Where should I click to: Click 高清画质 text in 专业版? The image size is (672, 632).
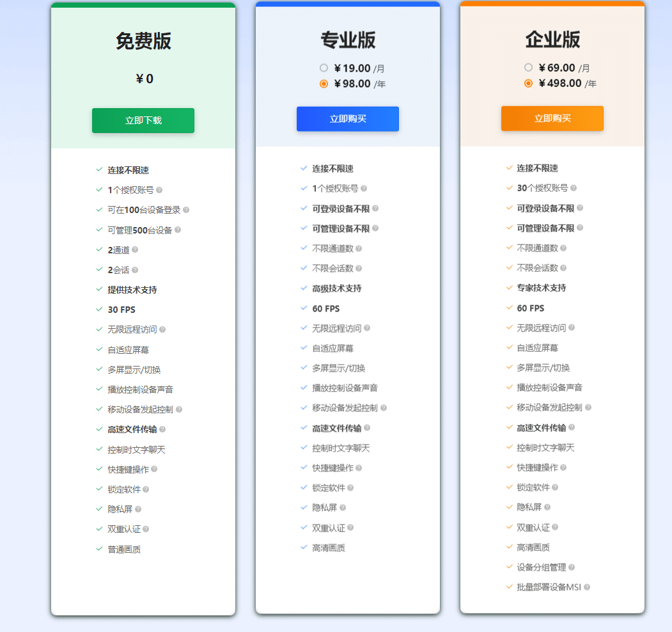click(328, 548)
